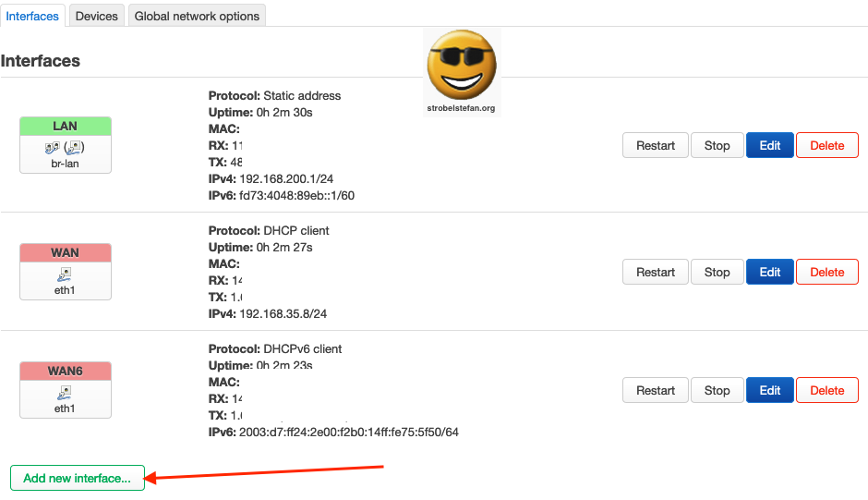Select the red WAN6 interface label

click(66, 371)
